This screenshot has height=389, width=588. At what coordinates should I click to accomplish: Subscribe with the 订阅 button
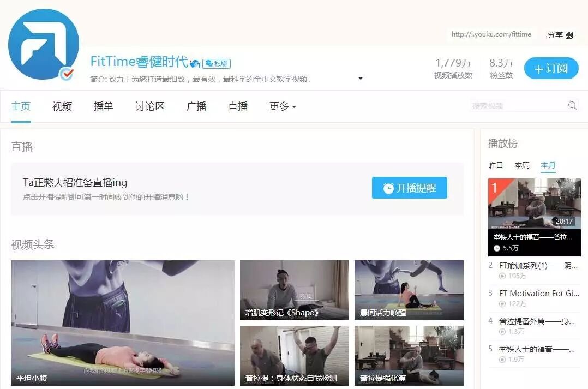click(x=551, y=69)
